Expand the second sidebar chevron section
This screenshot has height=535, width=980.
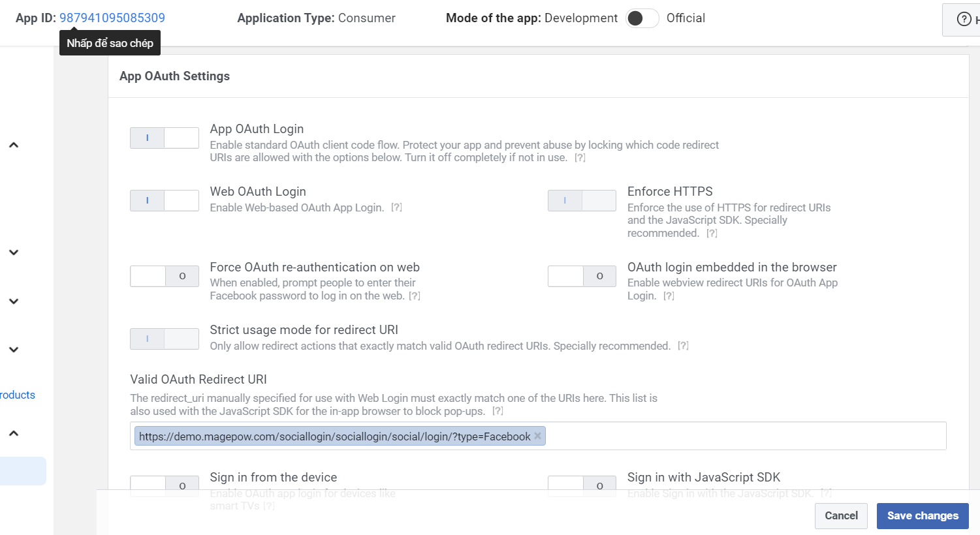point(14,252)
